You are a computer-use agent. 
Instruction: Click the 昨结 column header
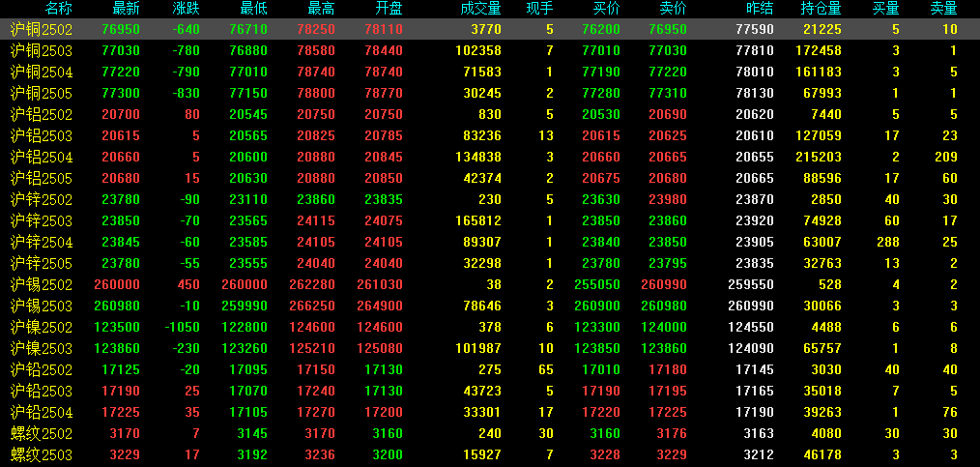[x=760, y=8]
